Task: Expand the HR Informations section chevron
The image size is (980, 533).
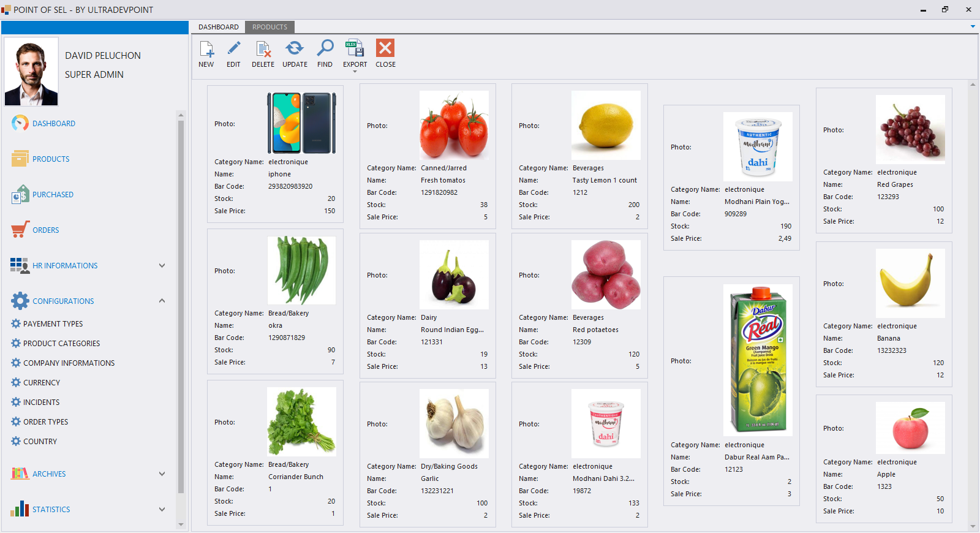Action: [162, 265]
